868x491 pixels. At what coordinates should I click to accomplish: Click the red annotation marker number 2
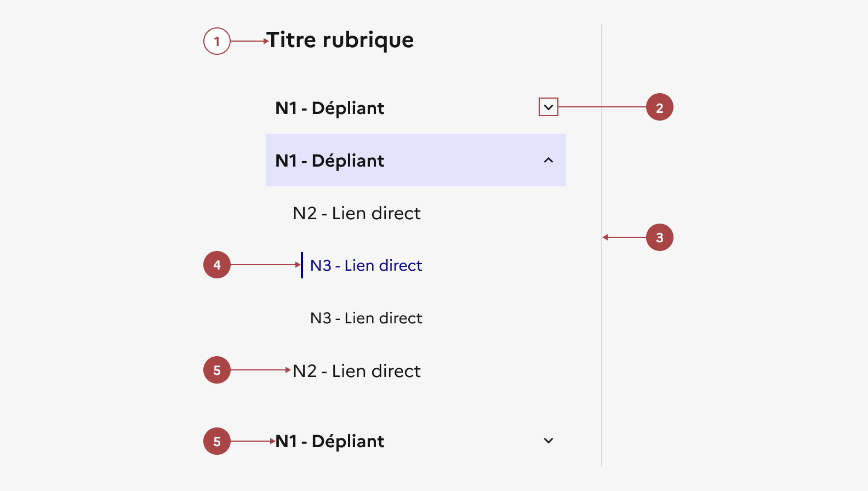tap(659, 107)
